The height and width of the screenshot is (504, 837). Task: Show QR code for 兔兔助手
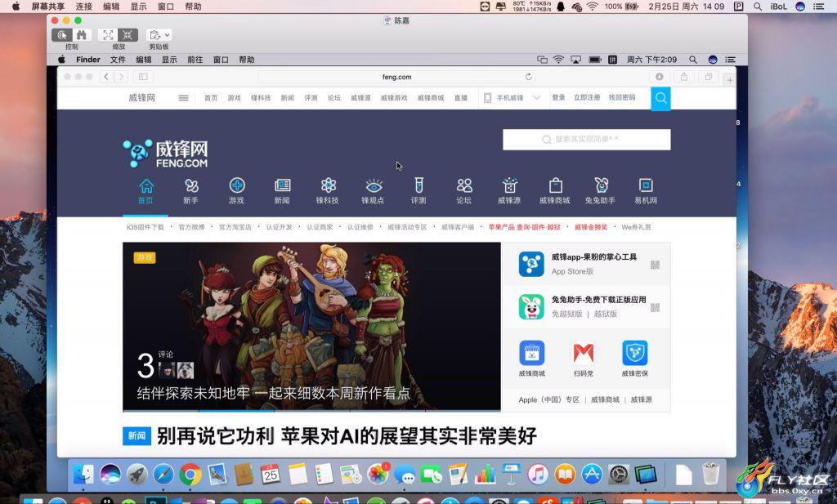pyautogui.click(x=655, y=307)
